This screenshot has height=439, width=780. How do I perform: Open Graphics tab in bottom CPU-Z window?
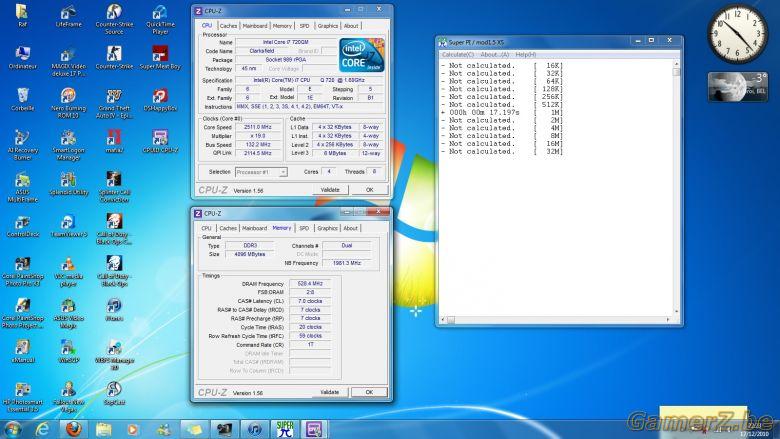[x=327, y=228]
